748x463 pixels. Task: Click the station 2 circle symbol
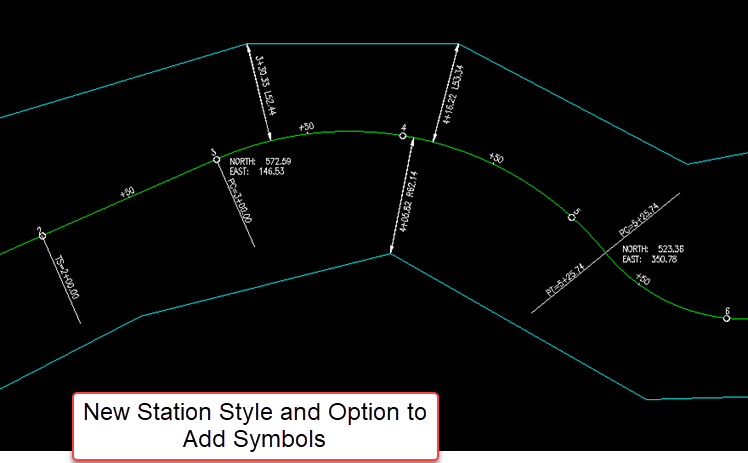click(x=42, y=236)
